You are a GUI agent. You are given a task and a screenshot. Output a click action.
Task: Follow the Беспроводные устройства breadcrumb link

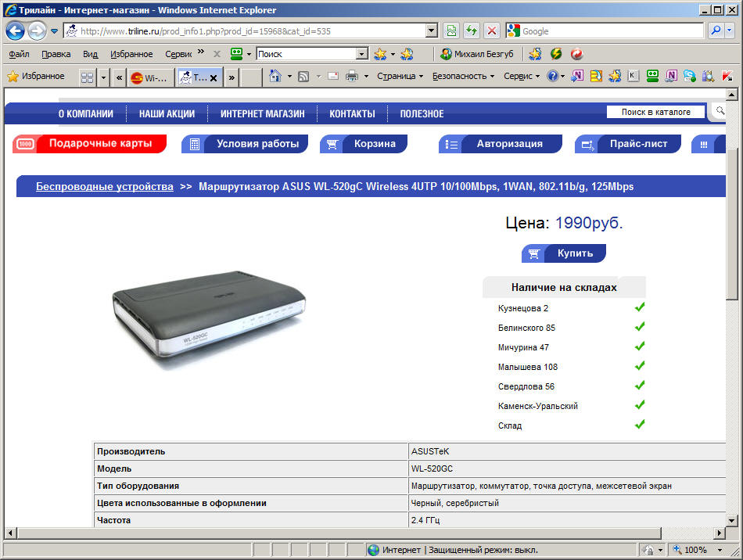pyautogui.click(x=104, y=187)
